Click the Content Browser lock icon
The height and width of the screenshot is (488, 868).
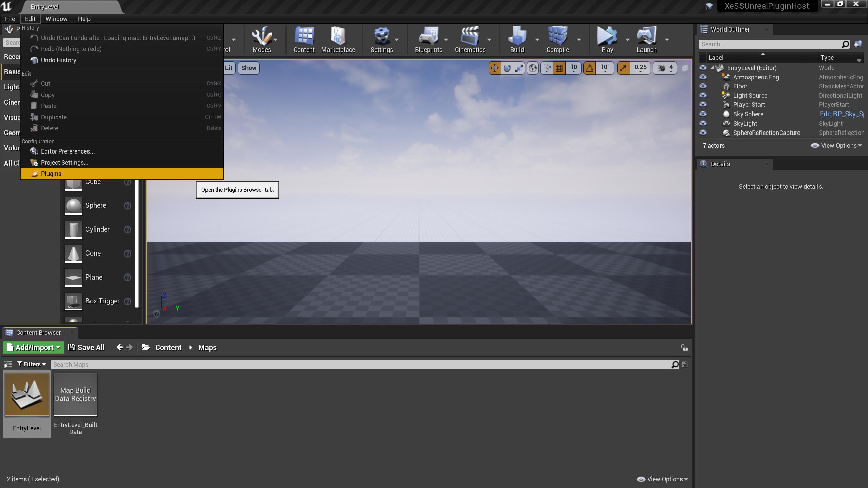[x=684, y=347]
